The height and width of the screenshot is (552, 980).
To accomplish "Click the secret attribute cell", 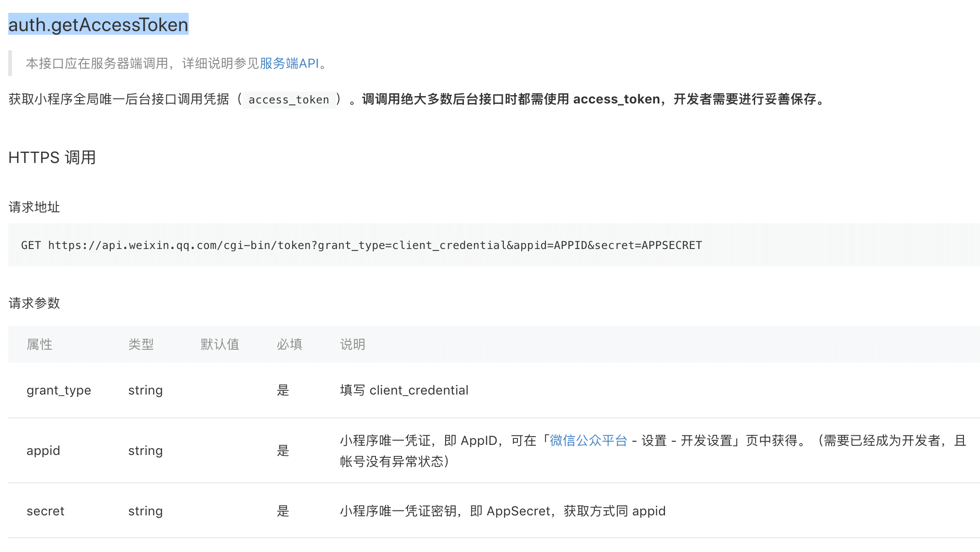I will pyautogui.click(x=45, y=511).
